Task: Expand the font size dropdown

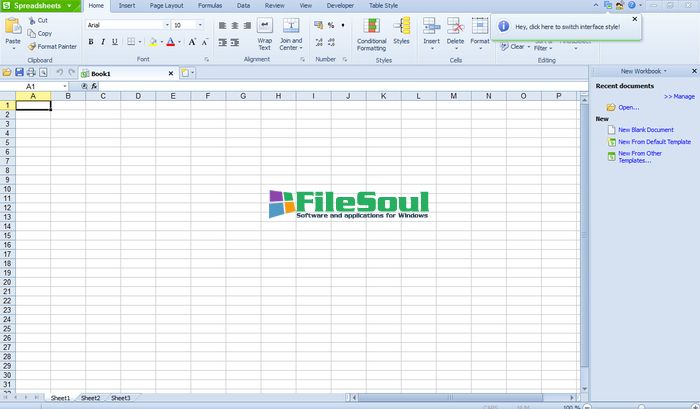Action: 203,24
